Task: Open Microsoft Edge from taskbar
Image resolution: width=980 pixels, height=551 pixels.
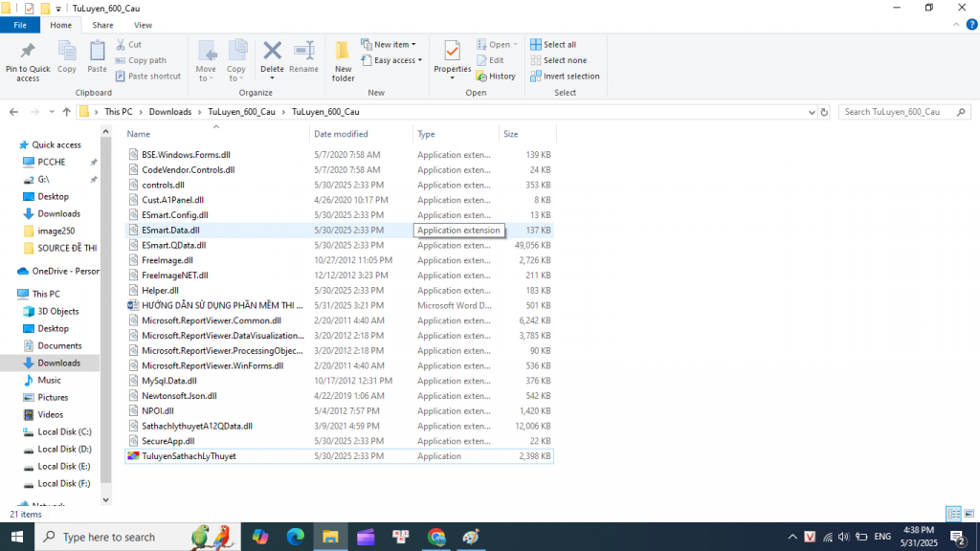Action: pos(295,537)
